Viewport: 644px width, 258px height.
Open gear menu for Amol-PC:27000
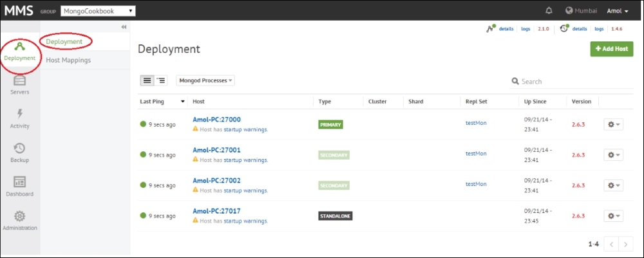click(613, 124)
